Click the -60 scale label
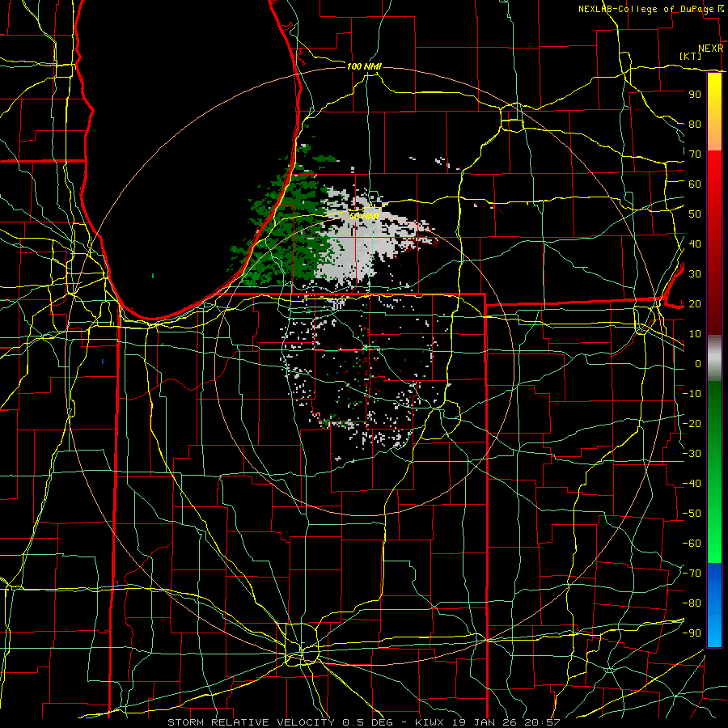Screen dimensions: 728x728 (x=692, y=544)
